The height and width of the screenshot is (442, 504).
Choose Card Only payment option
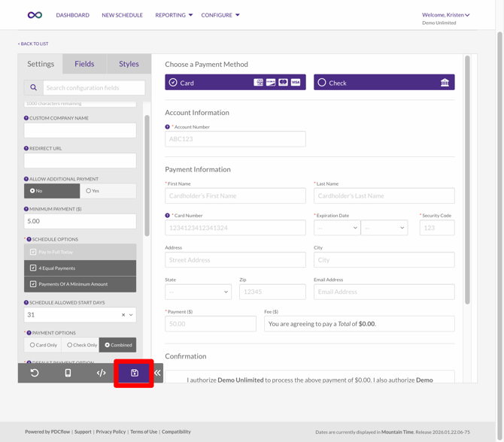[43, 345]
